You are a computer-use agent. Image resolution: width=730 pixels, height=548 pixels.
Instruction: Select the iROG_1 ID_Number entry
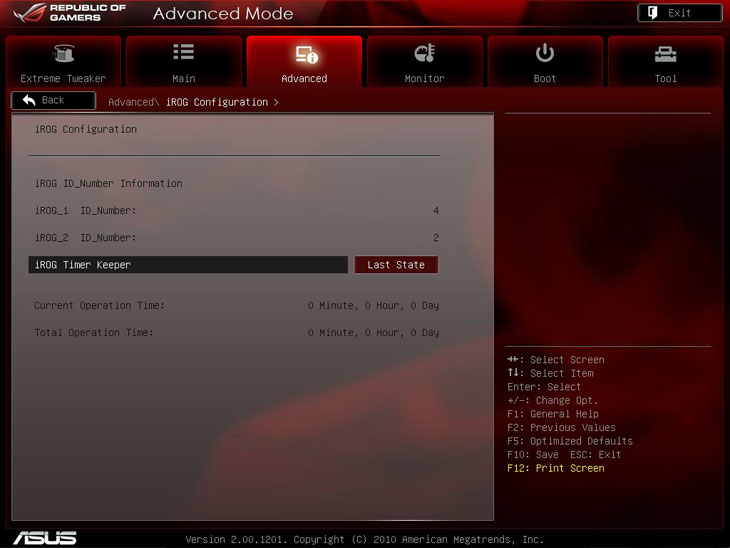tap(85, 211)
